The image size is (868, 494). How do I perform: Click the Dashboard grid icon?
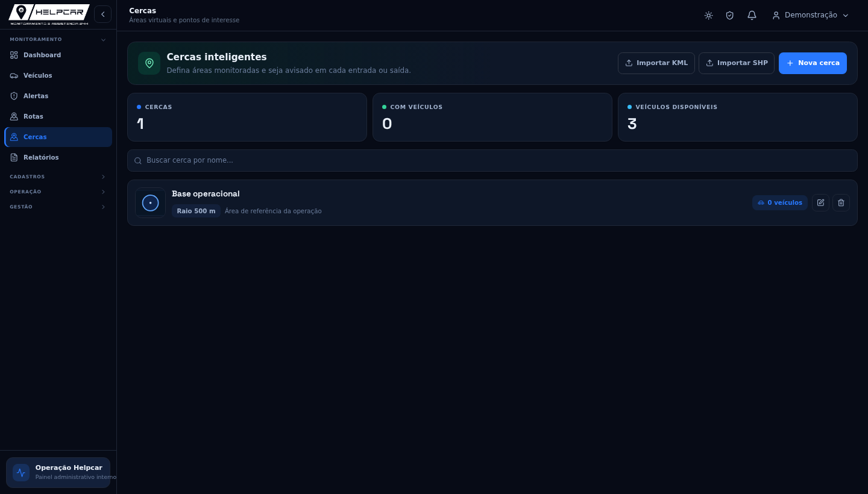tap(14, 55)
